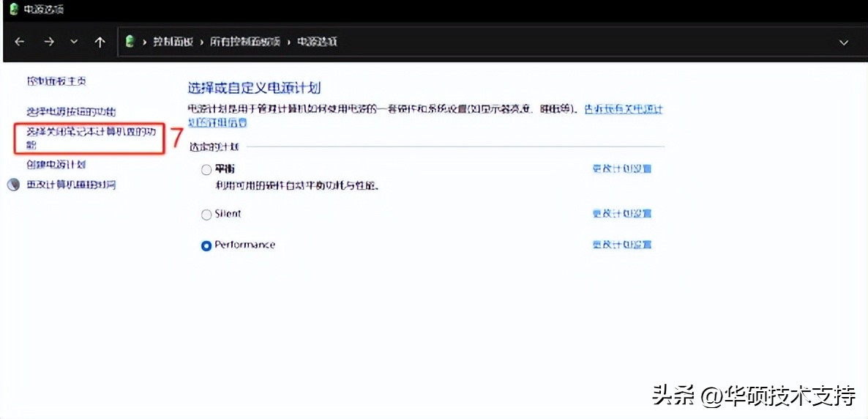The width and height of the screenshot is (868, 419).
Task: Open 更改计算机睡眠时间 link
Action: point(72,185)
